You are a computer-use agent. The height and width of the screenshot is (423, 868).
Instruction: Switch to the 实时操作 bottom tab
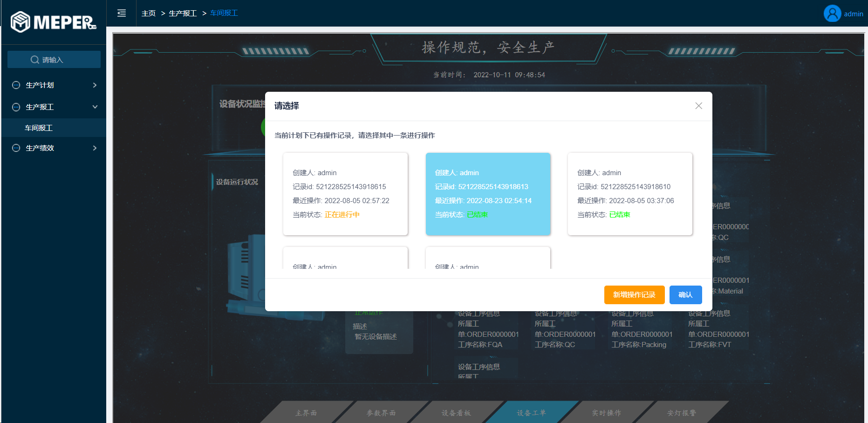tap(607, 412)
